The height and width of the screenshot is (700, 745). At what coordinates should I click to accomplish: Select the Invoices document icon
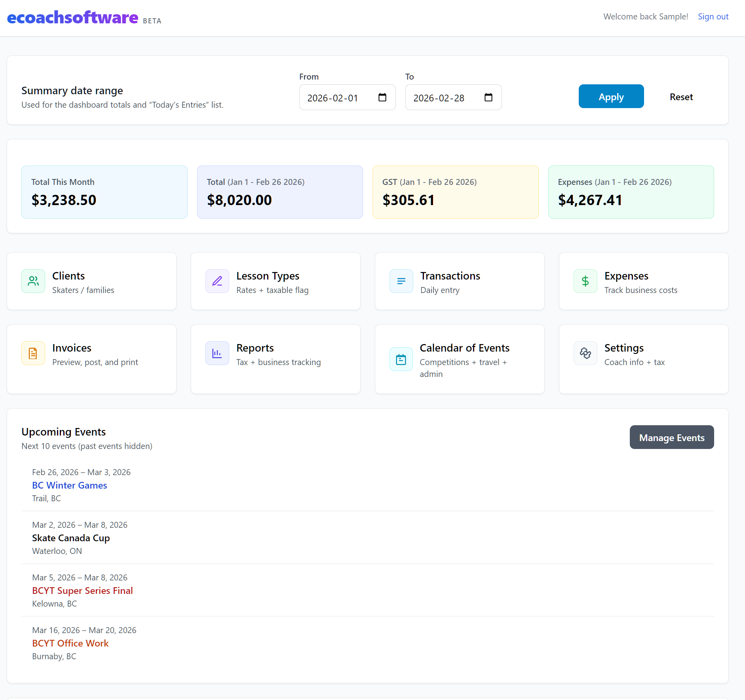(x=33, y=353)
